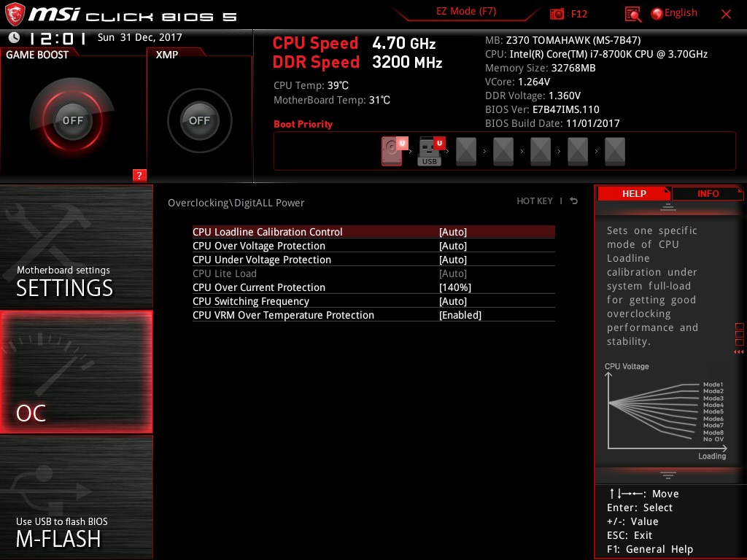Screen dimensions: 747x560
Task: Switch to the INFO tab
Action: (708, 193)
